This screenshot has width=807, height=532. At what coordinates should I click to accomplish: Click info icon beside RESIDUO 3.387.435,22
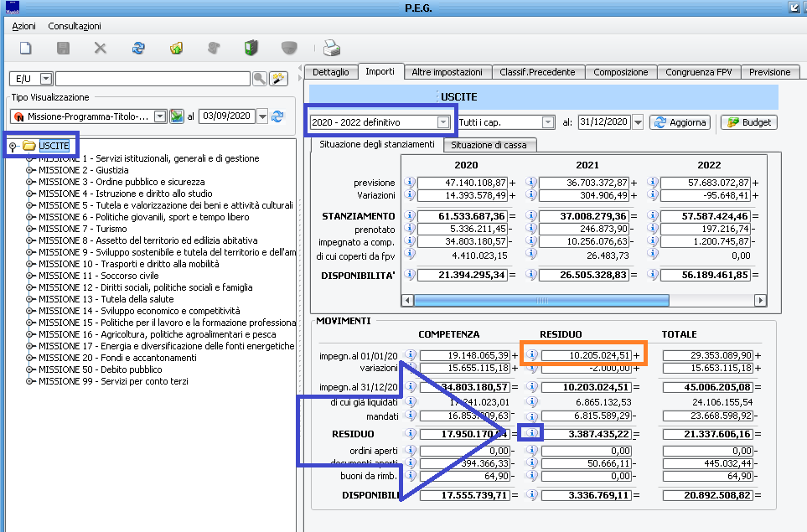(x=532, y=433)
